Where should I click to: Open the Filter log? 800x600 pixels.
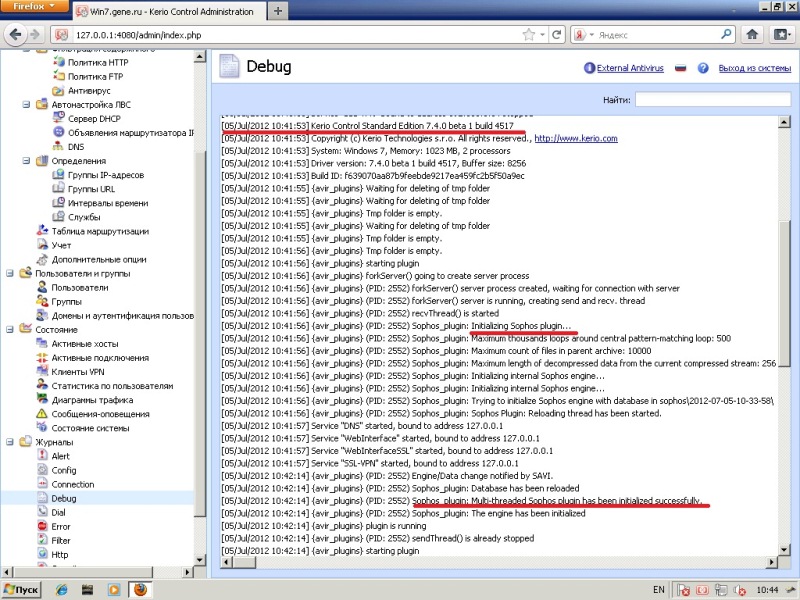point(61,540)
